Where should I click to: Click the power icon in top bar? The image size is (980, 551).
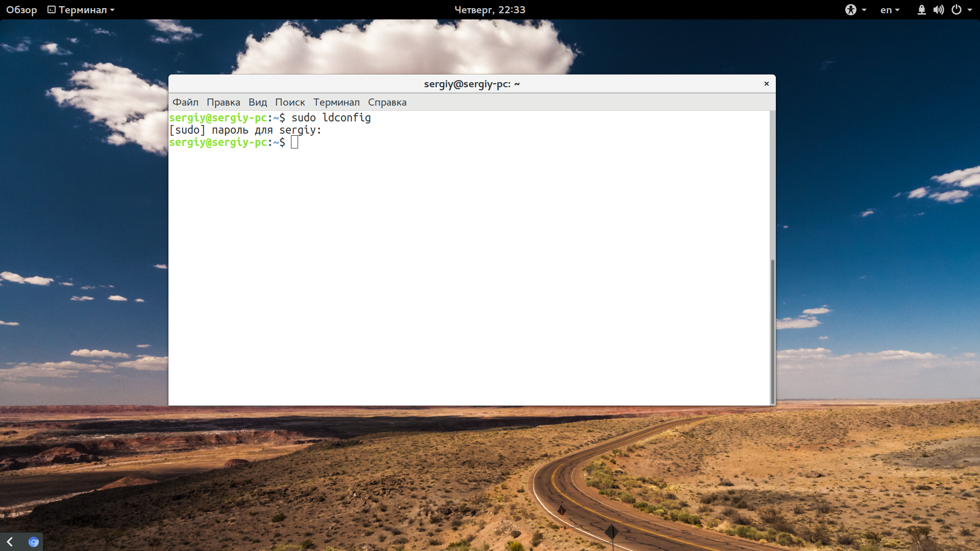coord(956,10)
